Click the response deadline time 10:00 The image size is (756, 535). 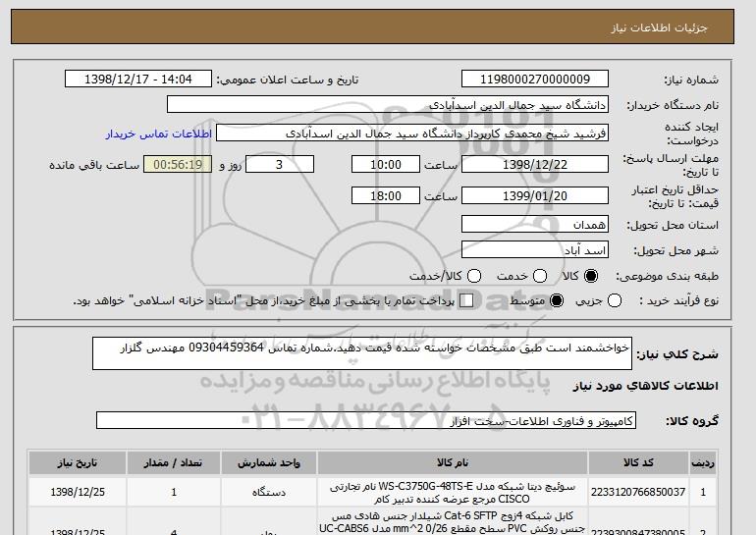[x=386, y=164]
